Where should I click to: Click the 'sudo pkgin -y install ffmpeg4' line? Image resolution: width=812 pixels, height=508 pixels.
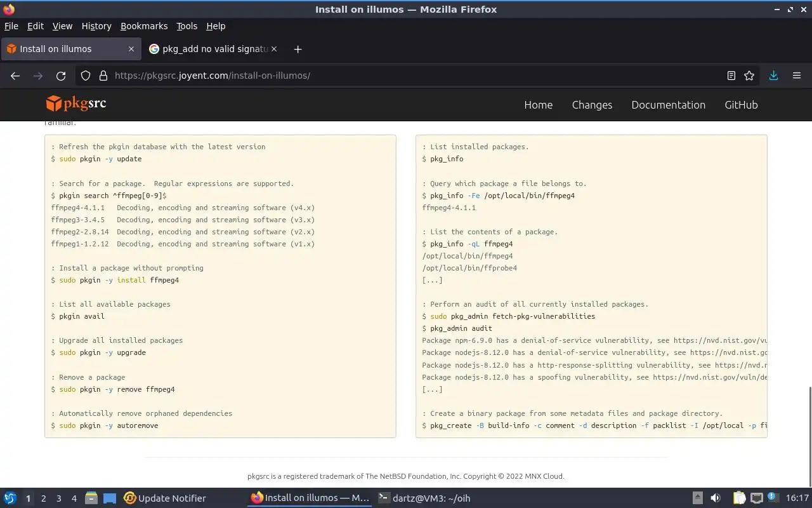point(115,280)
